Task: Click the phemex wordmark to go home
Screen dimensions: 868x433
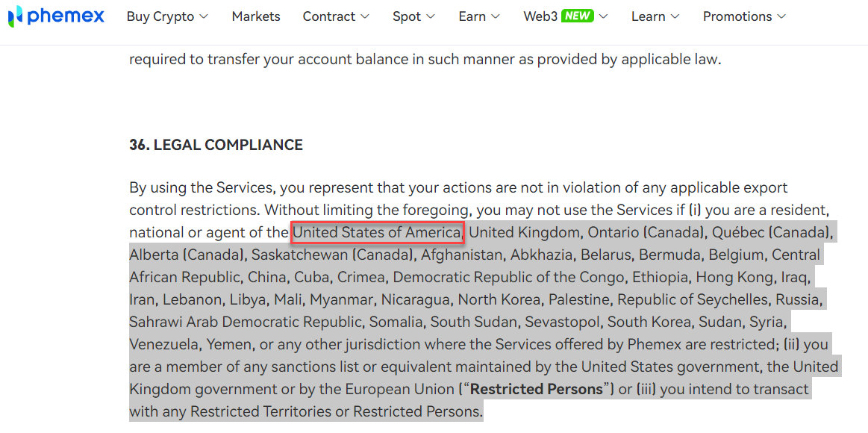Action: 66,16
